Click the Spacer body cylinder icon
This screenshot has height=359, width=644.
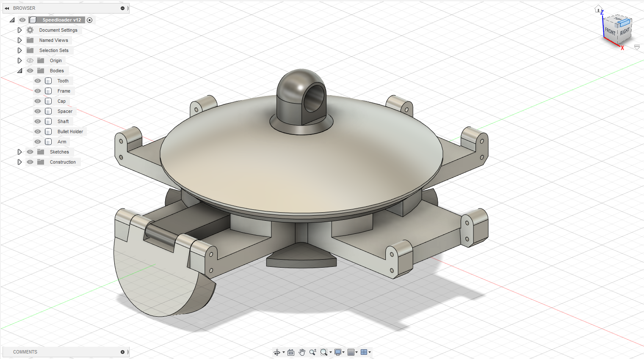pyautogui.click(x=48, y=111)
